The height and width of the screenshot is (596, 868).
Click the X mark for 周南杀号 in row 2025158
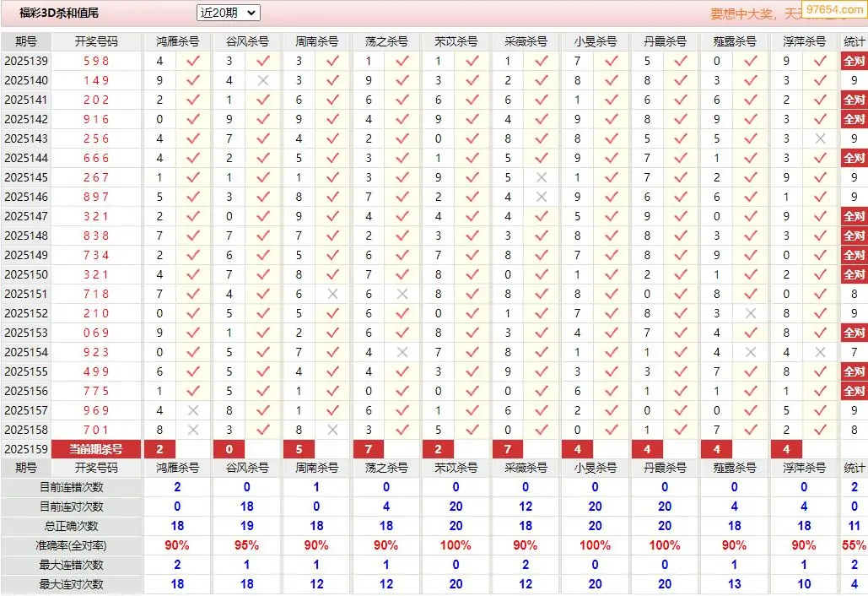coord(332,430)
